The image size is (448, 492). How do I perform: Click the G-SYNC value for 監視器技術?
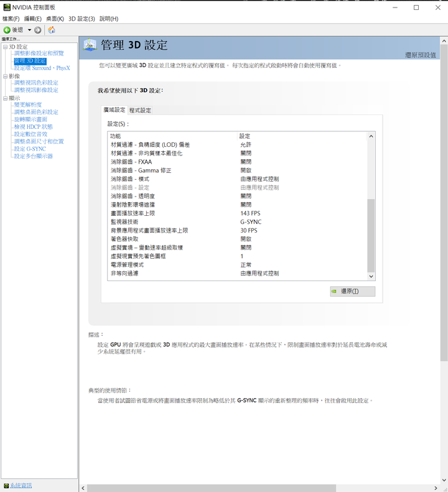[251, 222]
